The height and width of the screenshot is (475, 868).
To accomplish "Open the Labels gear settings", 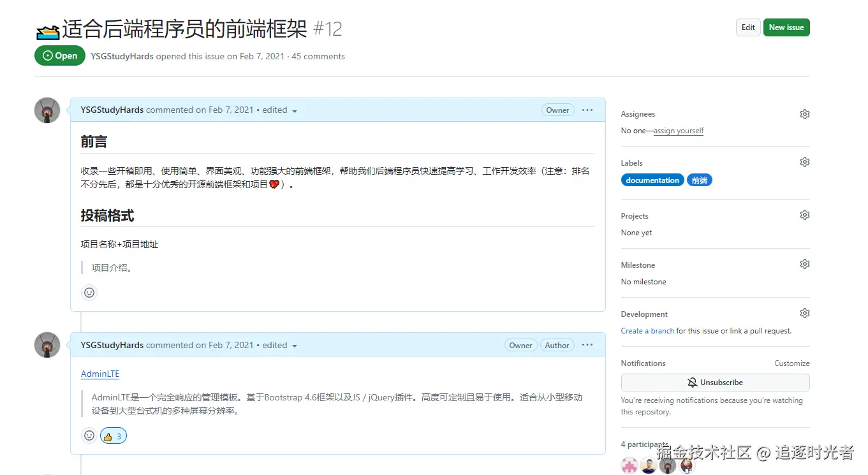I will [804, 163].
